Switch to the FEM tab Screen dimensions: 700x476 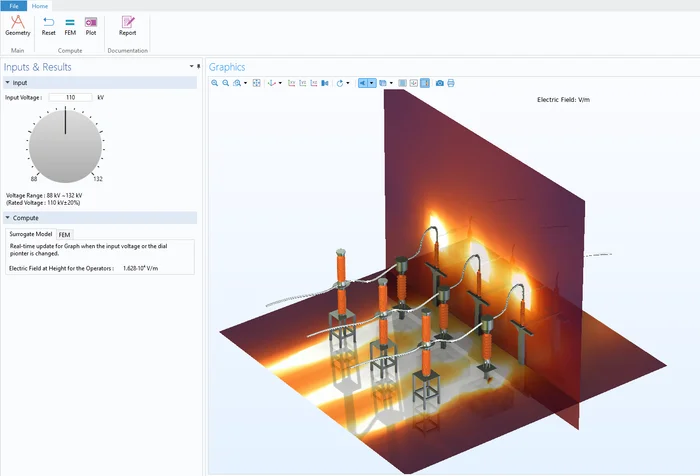[x=65, y=234]
